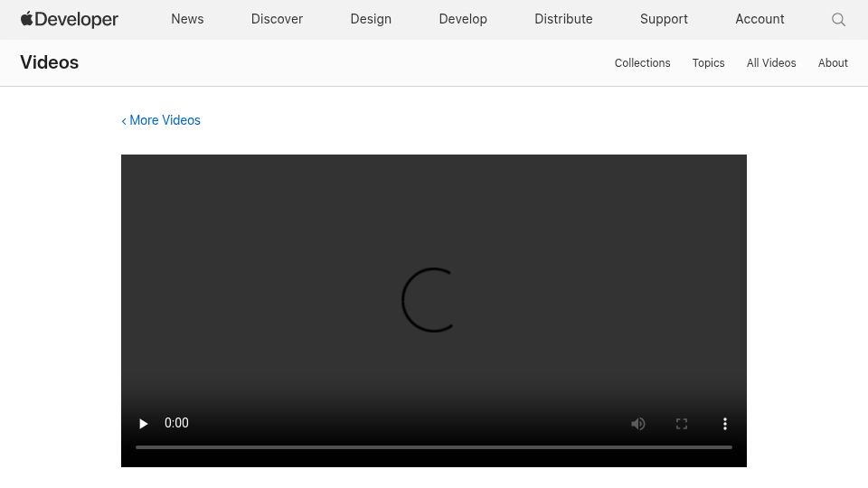Open the Design menu item
The image size is (868, 488).
tap(371, 19)
